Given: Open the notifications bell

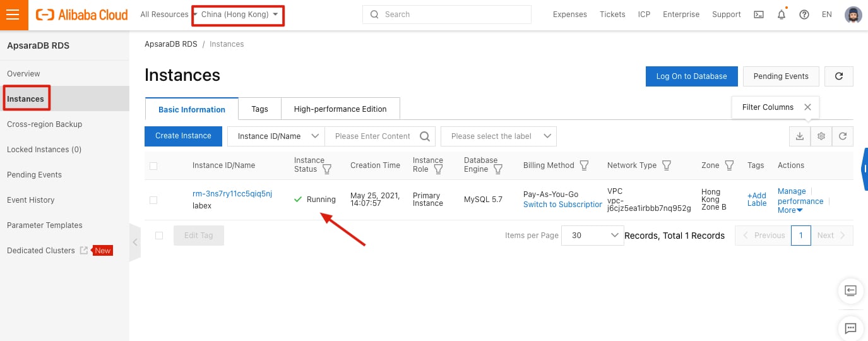Looking at the screenshot, I should point(782,15).
